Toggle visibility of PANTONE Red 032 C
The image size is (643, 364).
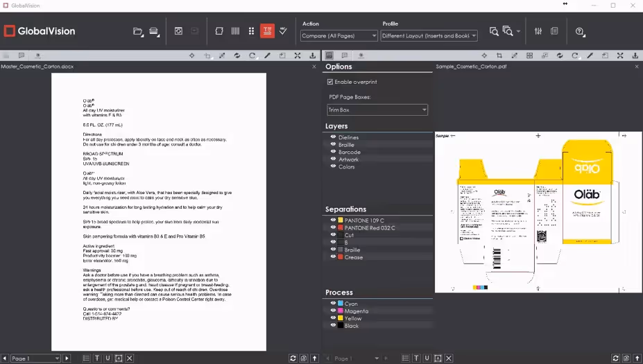pos(333,227)
